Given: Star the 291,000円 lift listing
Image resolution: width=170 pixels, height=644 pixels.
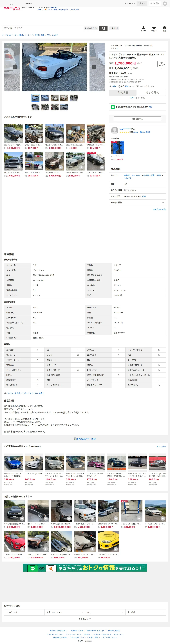Looking at the screenshot, I should [x=139, y=519].
